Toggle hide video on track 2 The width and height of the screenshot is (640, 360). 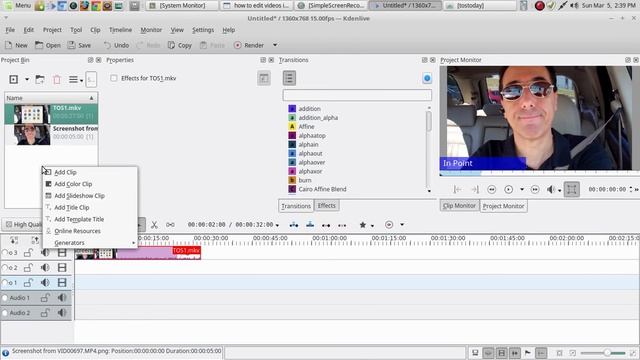62,268
